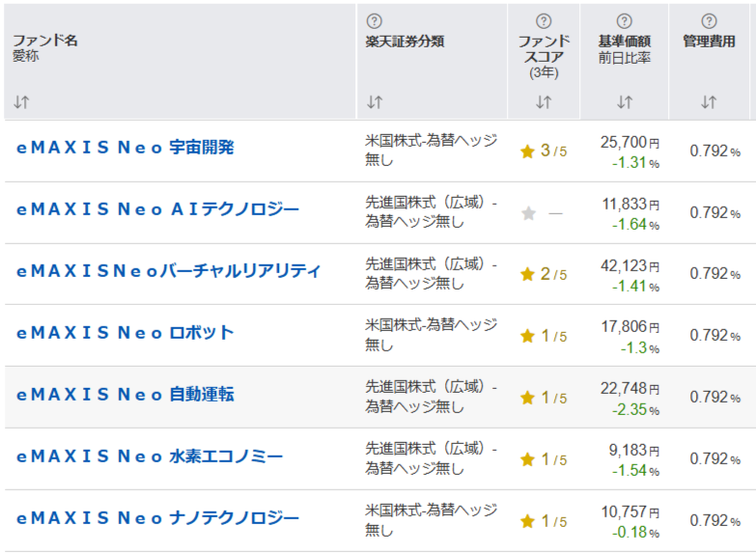Click star icon in 宇宙開発 row

(x=528, y=152)
